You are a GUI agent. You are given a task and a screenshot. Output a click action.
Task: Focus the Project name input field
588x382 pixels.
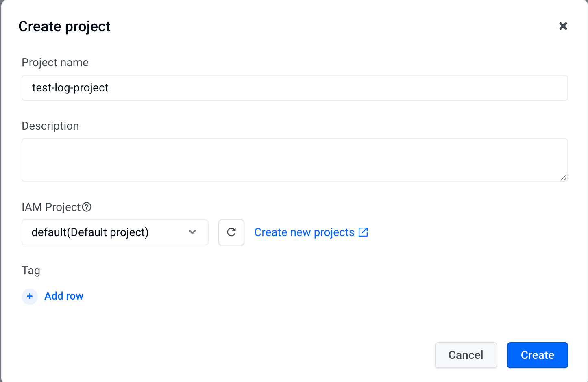pyautogui.click(x=295, y=88)
